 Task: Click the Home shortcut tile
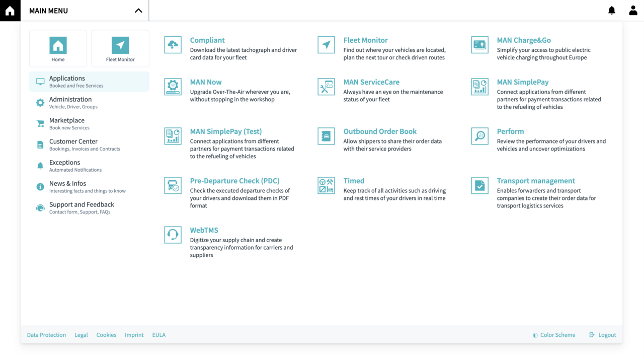click(58, 49)
